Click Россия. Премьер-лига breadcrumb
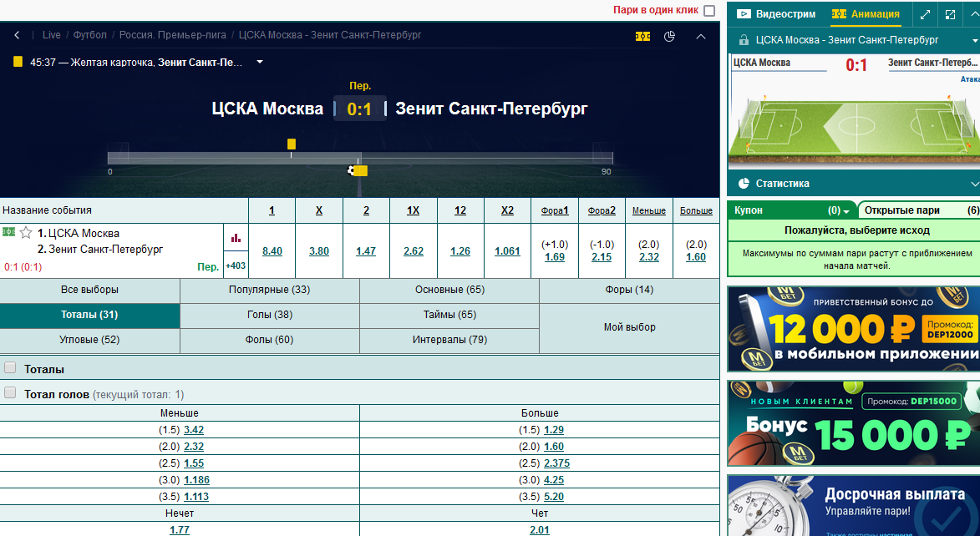This screenshot has width=980, height=536. [172, 36]
